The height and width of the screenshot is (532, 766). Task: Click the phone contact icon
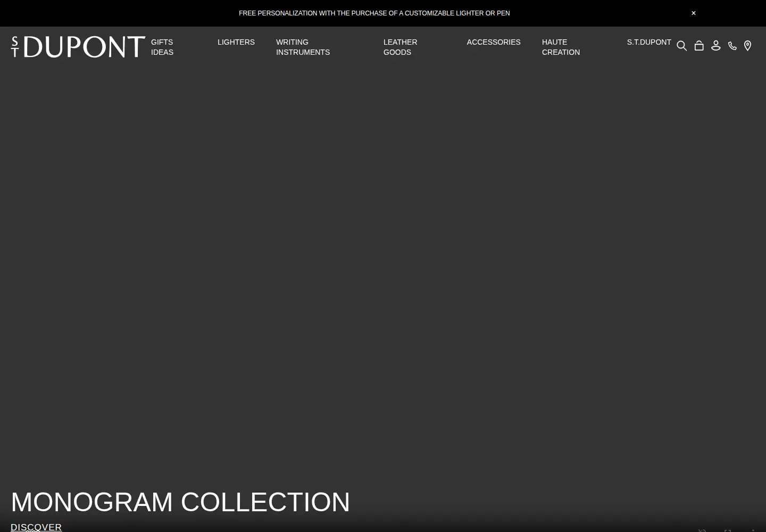coord(732,46)
